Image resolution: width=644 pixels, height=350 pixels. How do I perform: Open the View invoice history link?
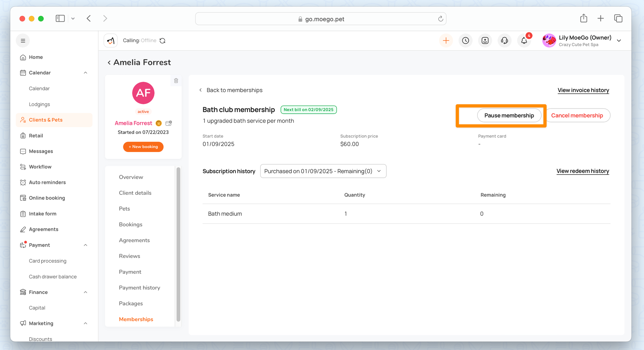point(583,90)
